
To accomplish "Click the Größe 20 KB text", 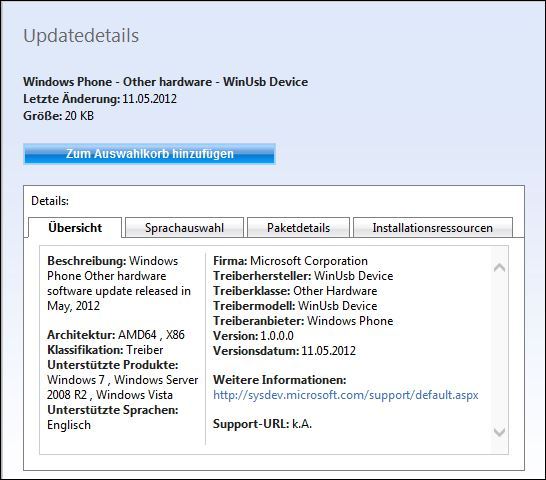I will (58, 116).
